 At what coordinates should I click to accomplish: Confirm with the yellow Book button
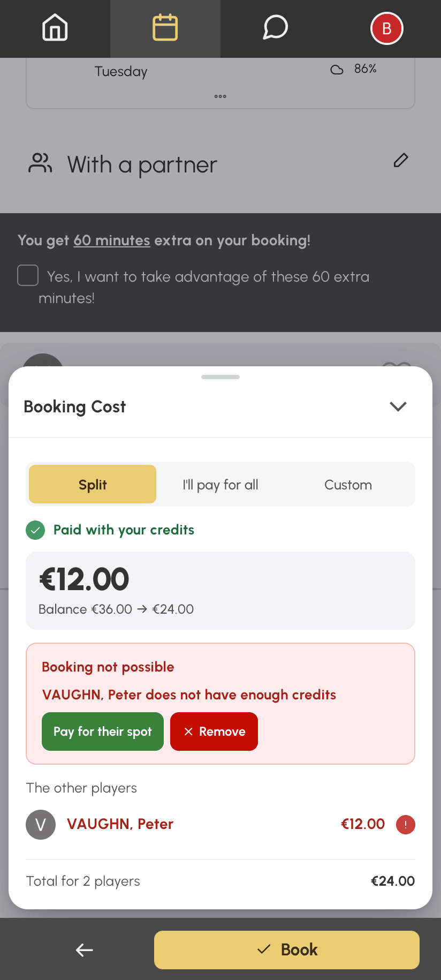(x=287, y=950)
